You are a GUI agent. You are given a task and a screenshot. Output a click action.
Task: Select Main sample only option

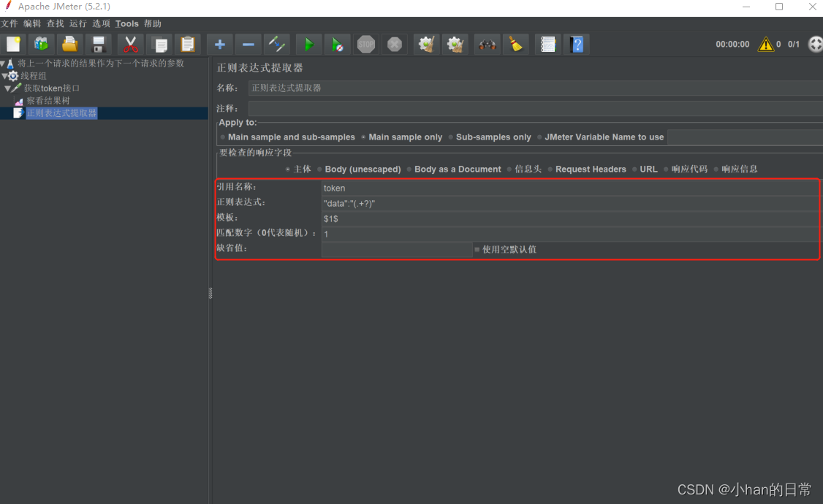tap(401, 137)
